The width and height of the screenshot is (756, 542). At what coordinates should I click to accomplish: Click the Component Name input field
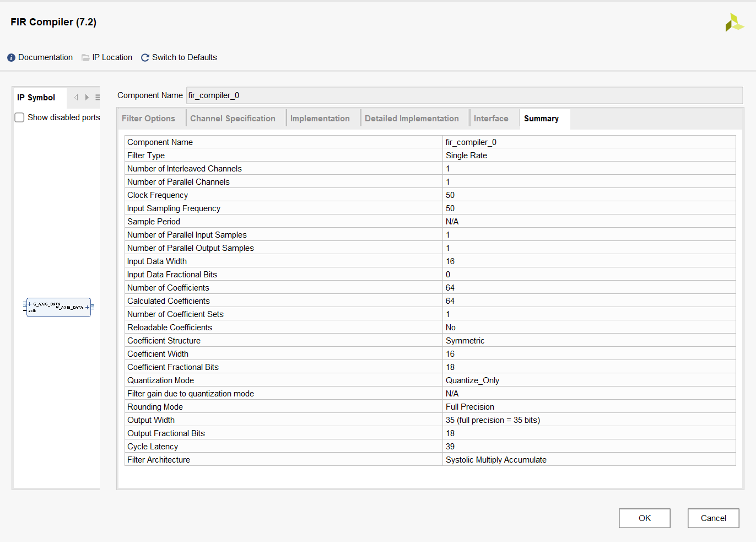tap(465, 95)
